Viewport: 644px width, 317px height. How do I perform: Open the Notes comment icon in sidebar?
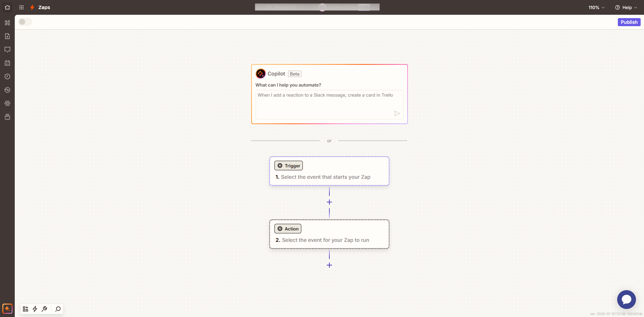click(7, 50)
